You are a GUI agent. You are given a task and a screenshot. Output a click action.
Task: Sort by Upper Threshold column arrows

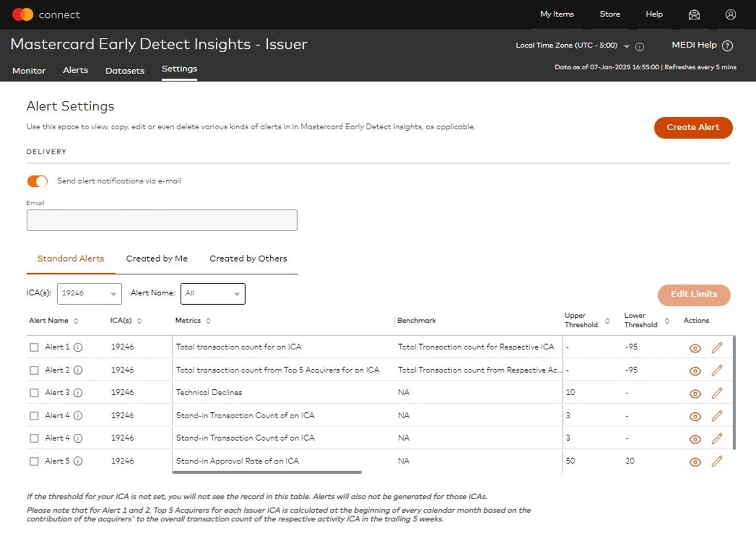pyautogui.click(x=607, y=321)
